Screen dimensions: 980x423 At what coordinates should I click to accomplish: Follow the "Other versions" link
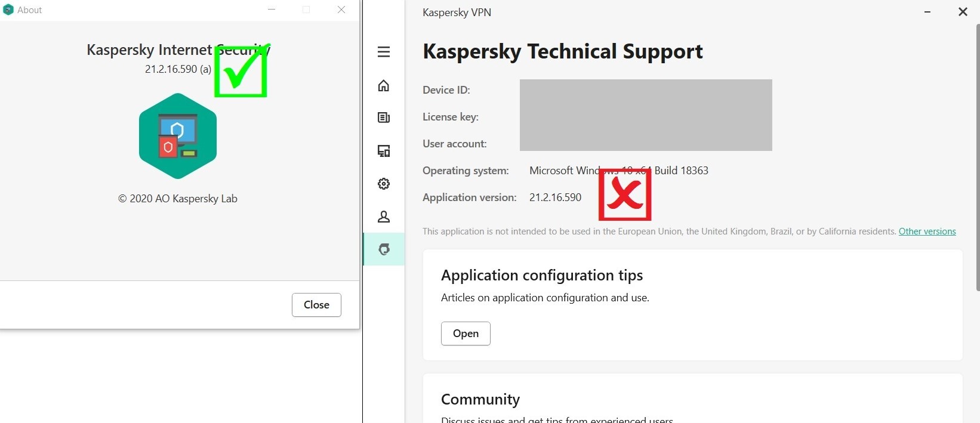click(927, 231)
